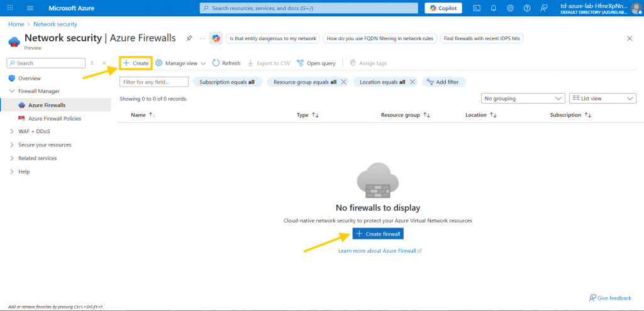644x311 pixels.
Task: Open Cloud Shell from top bar
Action: 477,8
